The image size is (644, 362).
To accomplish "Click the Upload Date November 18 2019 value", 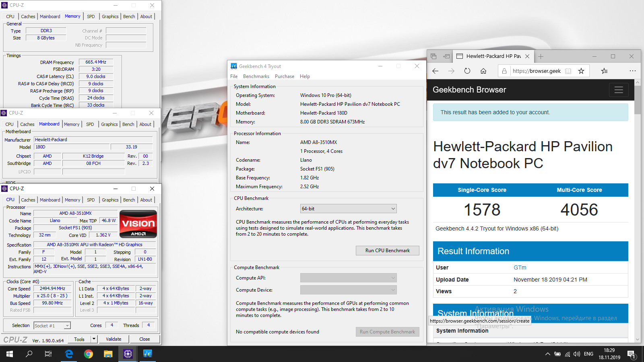I will (550, 280).
